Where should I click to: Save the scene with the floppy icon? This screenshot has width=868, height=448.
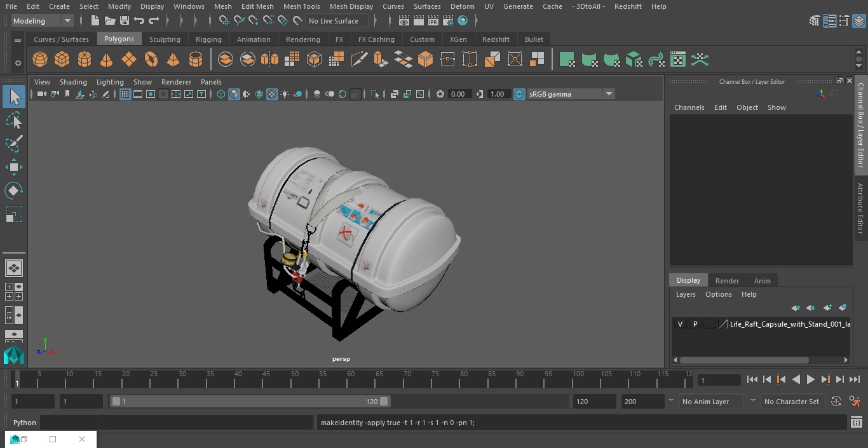[x=125, y=21]
